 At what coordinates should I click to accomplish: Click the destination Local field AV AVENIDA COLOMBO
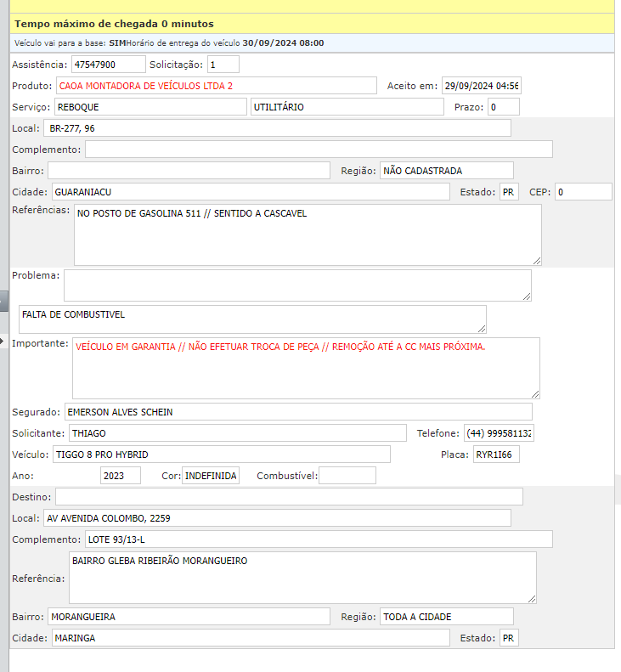277,517
